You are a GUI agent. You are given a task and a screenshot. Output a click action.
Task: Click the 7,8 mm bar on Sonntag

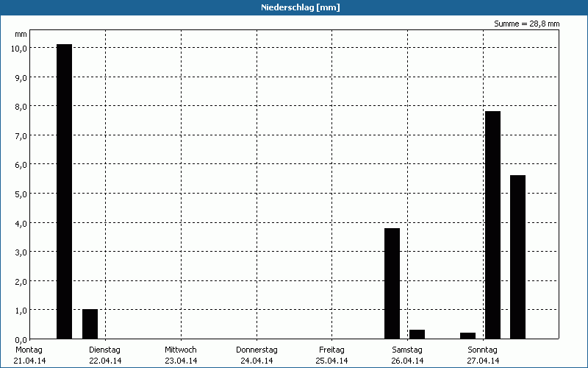coord(492,225)
